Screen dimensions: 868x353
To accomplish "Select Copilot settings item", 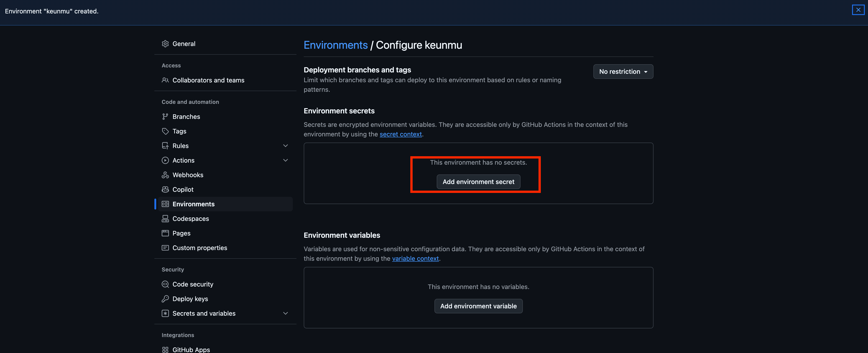I will click(x=225, y=189).
